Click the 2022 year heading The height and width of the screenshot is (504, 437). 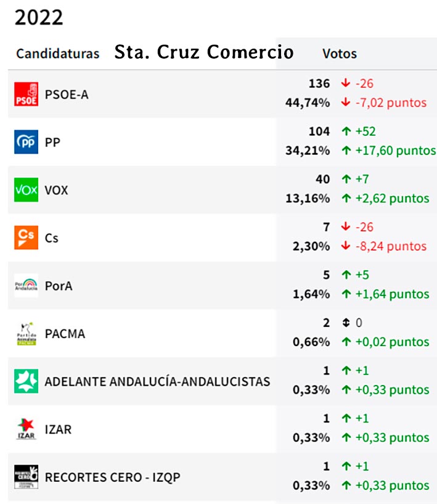[39, 17]
